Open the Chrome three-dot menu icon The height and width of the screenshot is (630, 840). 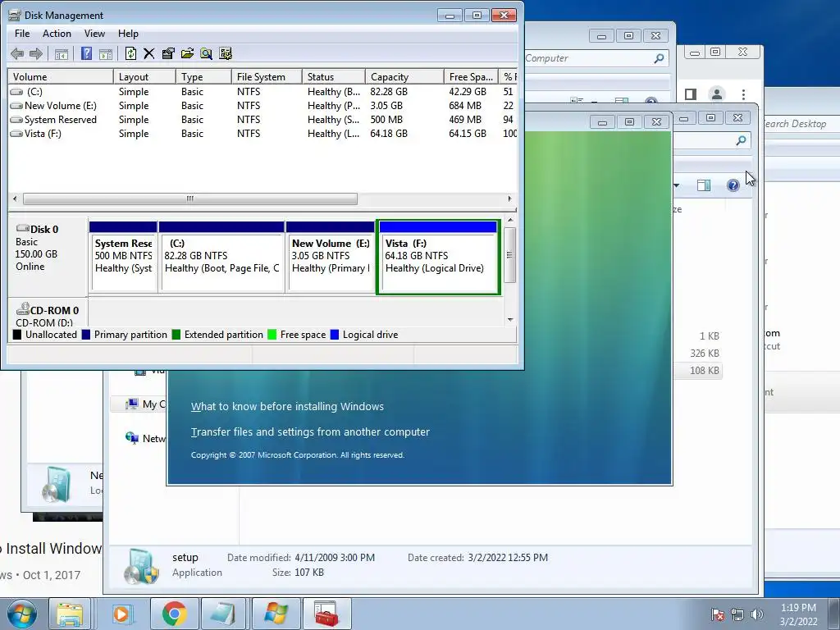(743, 95)
